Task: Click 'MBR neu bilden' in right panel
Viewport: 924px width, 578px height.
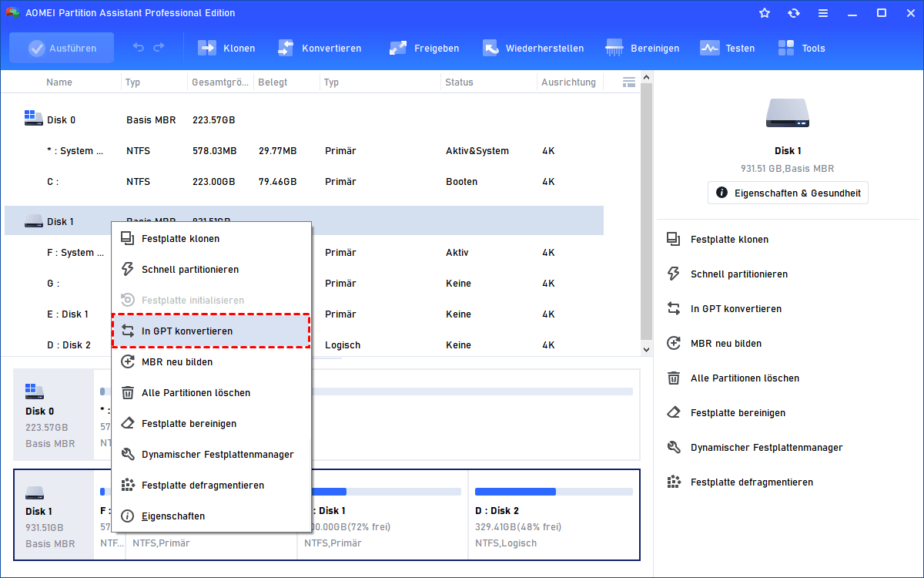Action: point(726,344)
